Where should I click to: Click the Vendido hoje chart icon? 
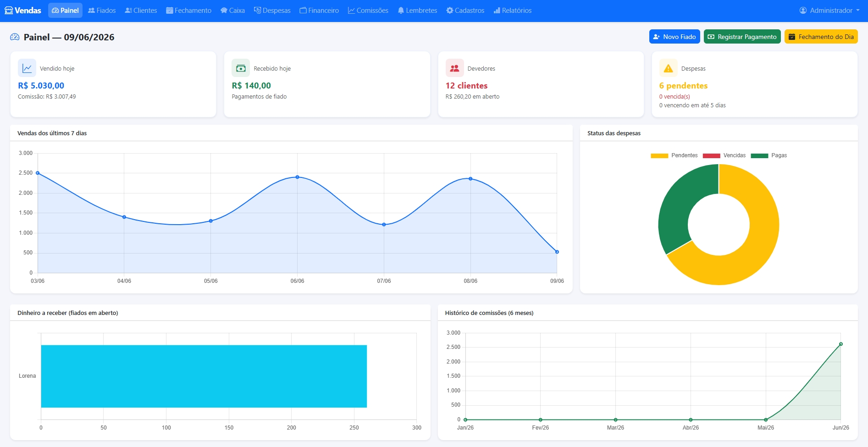(x=27, y=68)
